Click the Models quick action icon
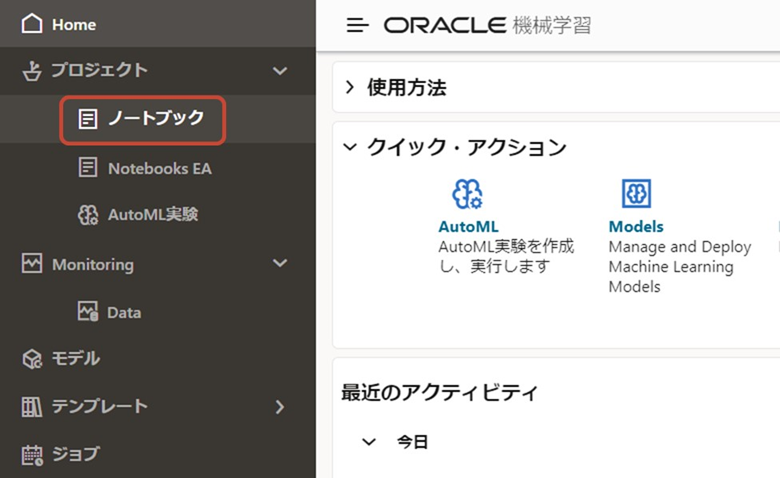 pos(636,193)
